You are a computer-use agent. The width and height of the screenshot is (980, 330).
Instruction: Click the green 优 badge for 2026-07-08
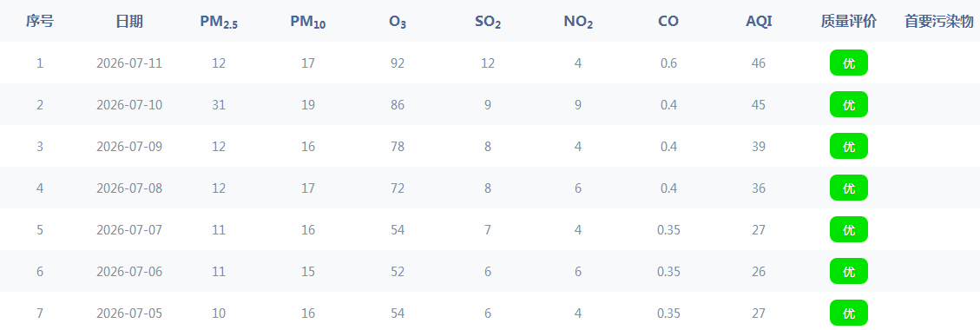pyautogui.click(x=849, y=188)
